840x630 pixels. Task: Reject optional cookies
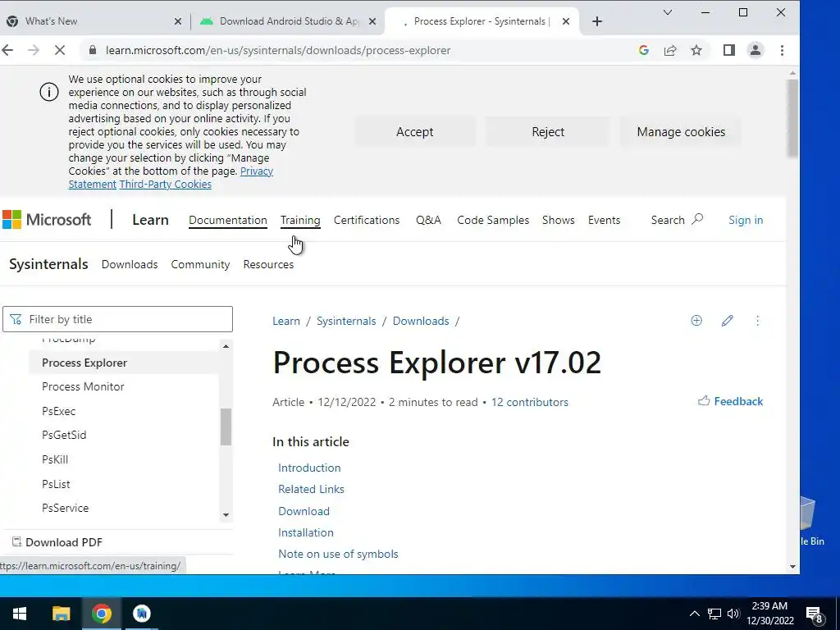548,132
